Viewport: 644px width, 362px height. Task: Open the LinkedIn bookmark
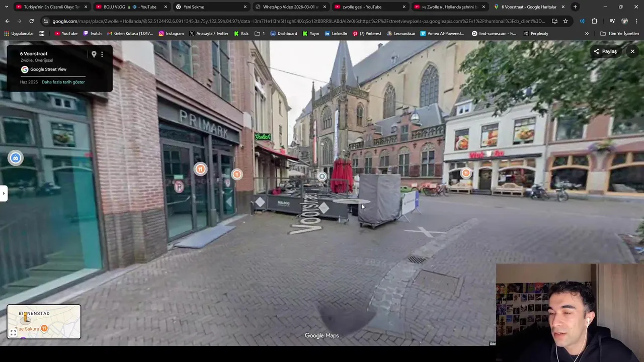tap(336, 34)
